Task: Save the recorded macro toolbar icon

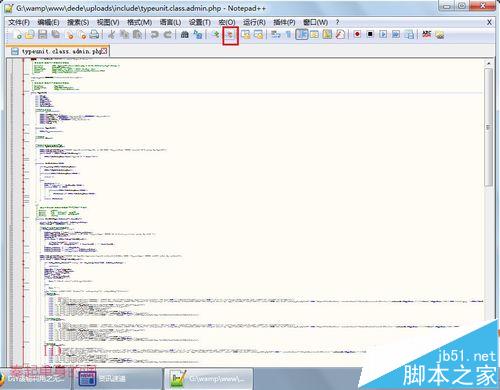Action: coord(409,34)
